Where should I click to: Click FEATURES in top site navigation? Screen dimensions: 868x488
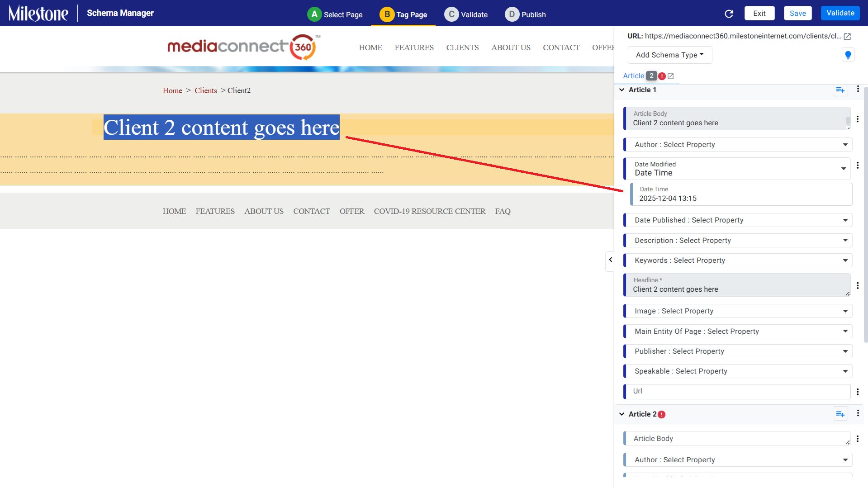pos(414,47)
